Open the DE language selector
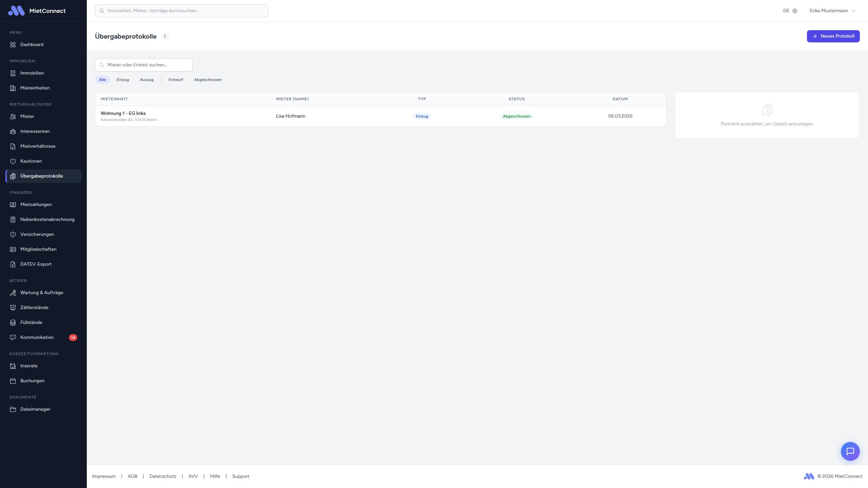 786,11
